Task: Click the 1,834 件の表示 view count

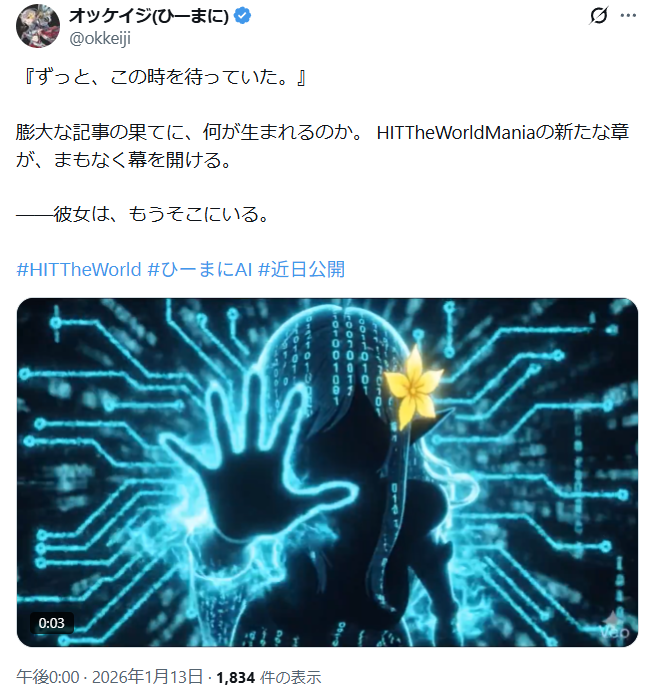Action: point(269,677)
